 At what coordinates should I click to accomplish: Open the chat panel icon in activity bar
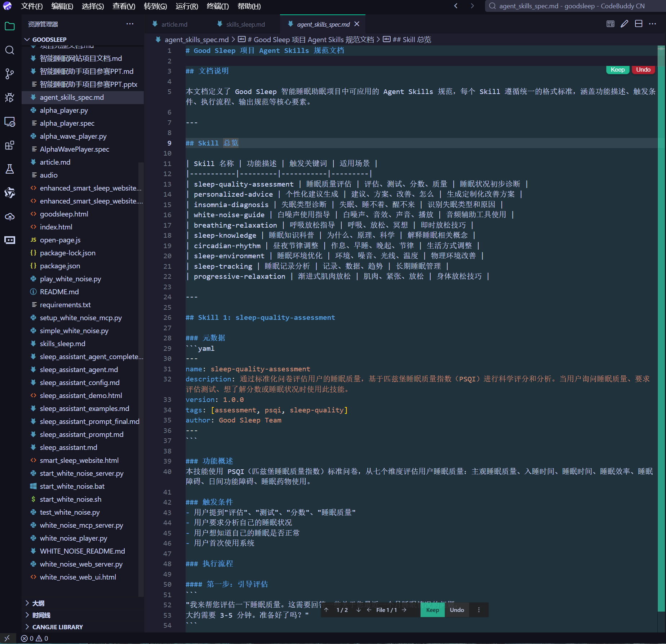point(10,240)
